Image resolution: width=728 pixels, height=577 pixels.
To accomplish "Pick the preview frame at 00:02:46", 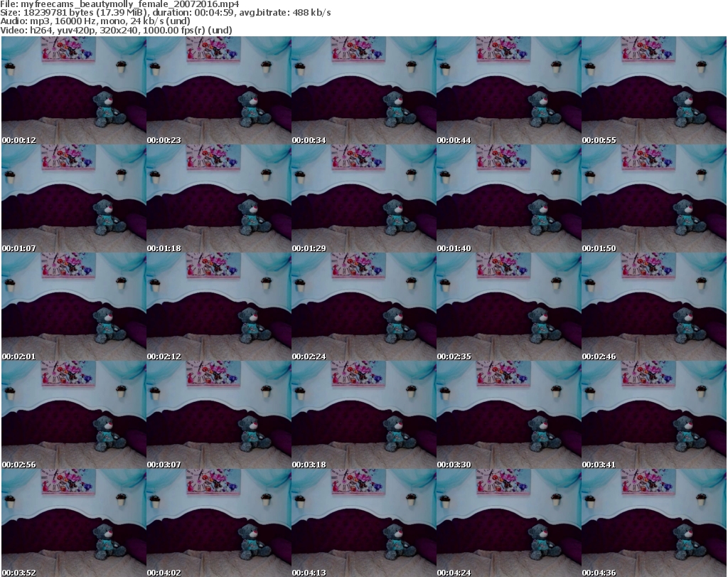I will point(654,307).
